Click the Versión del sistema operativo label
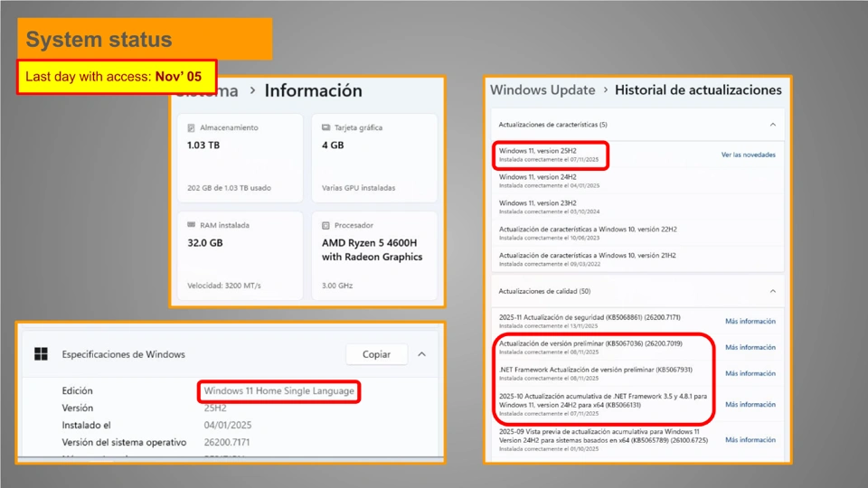This screenshot has height=488, width=868. [x=124, y=443]
